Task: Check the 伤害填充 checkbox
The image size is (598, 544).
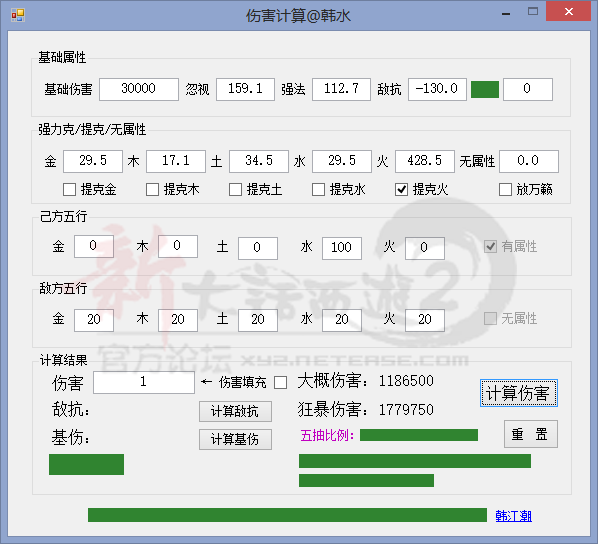Action: 280,383
